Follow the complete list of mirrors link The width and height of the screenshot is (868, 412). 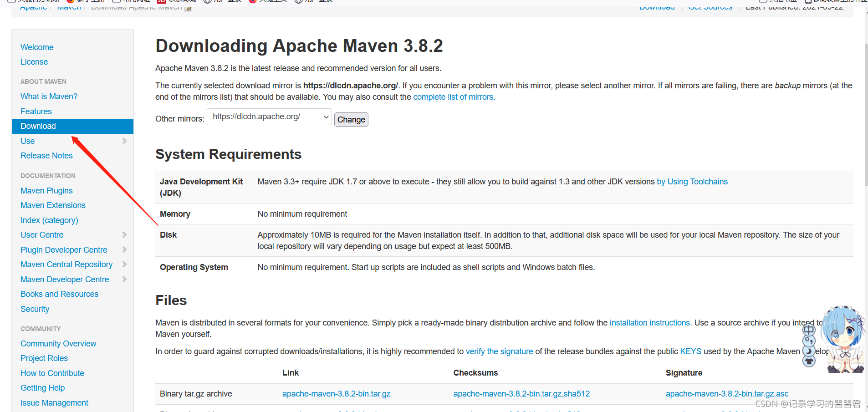(x=454, y=97)
